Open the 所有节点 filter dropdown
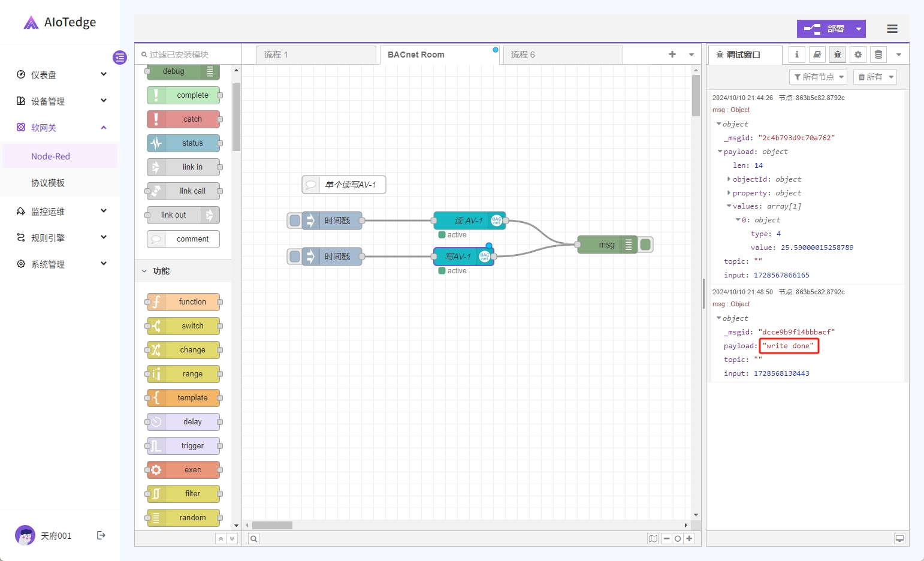The height and width of the screenshot is (561, 924). pyautogui.click(x=818, y=77)
